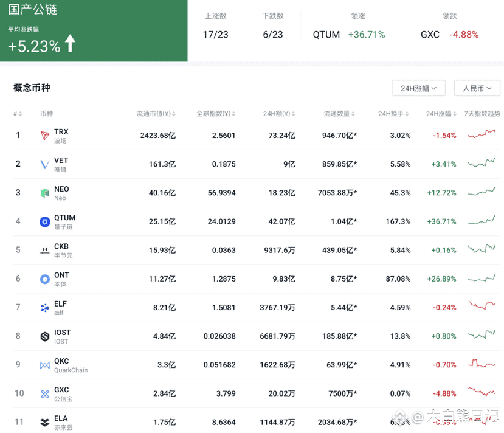
Task: Open the 人民币 currency dropdown
Action: tap(477, 88)
